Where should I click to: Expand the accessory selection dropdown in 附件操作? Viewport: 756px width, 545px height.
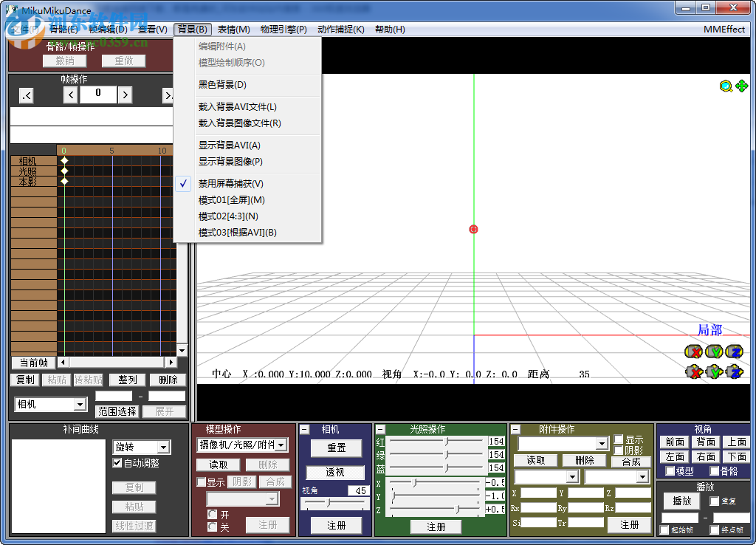click(601, 442)
